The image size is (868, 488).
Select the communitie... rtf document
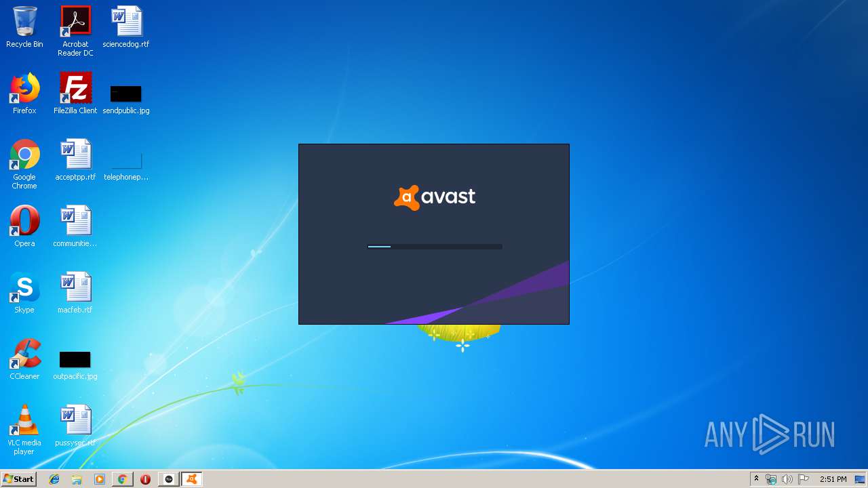(x=75, y=226)
